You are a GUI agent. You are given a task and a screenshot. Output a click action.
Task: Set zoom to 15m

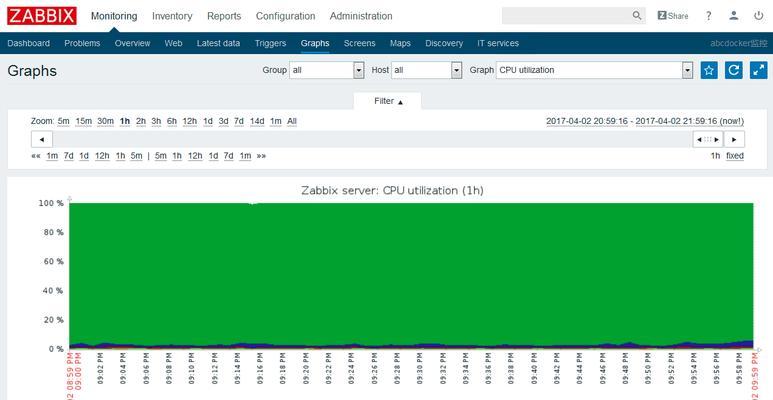[x=84, y=121]
